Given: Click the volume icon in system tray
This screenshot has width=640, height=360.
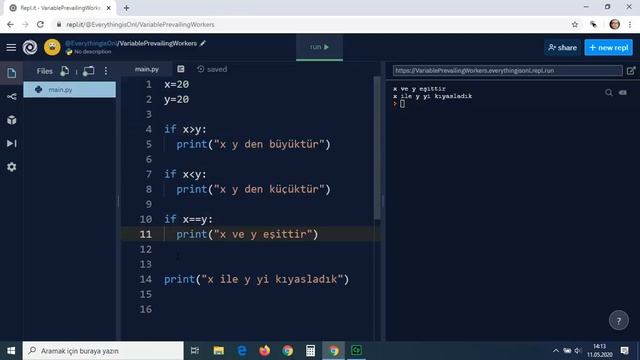Looking at the screenshot, I should click(x=577, y=351).
